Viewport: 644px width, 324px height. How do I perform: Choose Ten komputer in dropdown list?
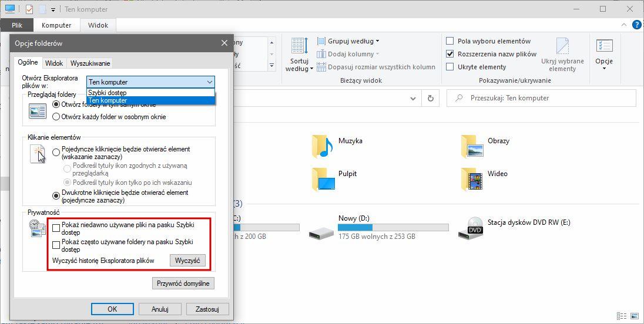pyautogui.click(x=151, y=100)
